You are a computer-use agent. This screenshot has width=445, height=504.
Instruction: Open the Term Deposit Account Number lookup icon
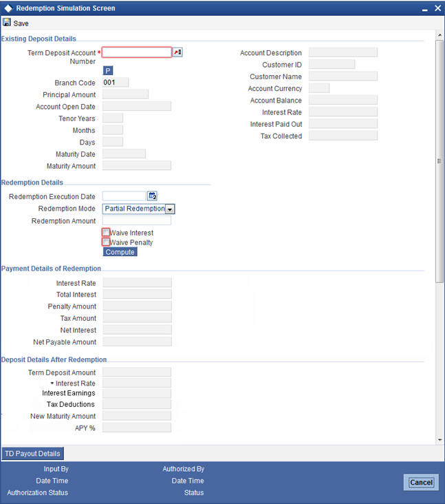[x=177, y=52]
